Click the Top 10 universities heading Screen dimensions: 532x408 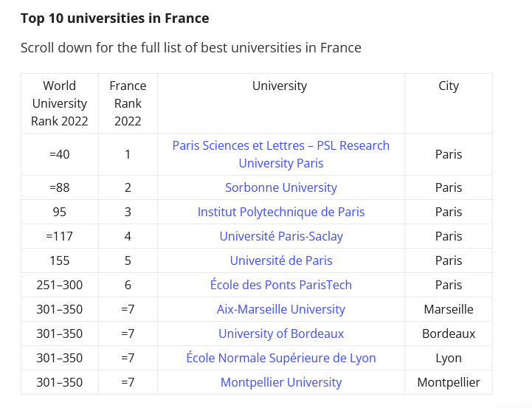pos(114,18)
